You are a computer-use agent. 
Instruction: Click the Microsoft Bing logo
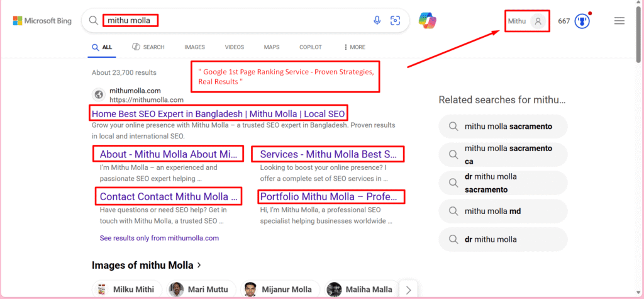[x=42, y=21]
